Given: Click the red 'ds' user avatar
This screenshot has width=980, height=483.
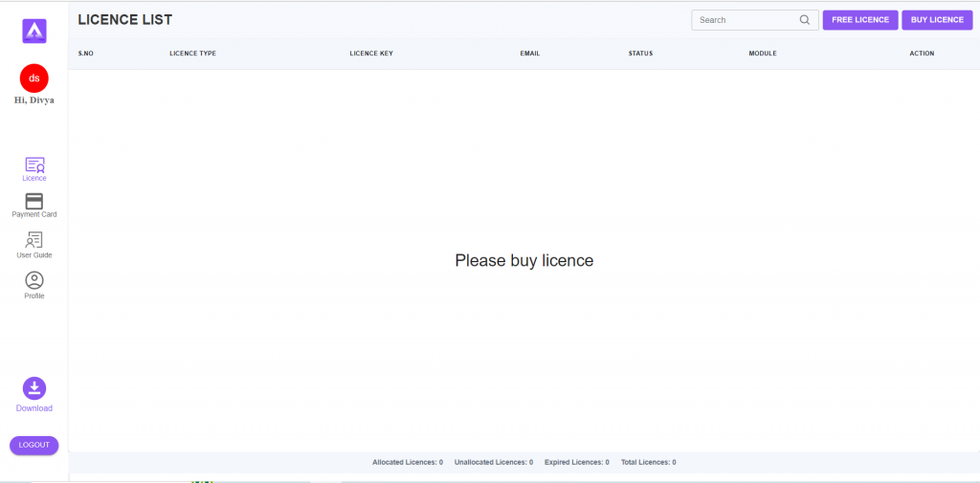Looking at the screenshot, I should tap(34, 78).
